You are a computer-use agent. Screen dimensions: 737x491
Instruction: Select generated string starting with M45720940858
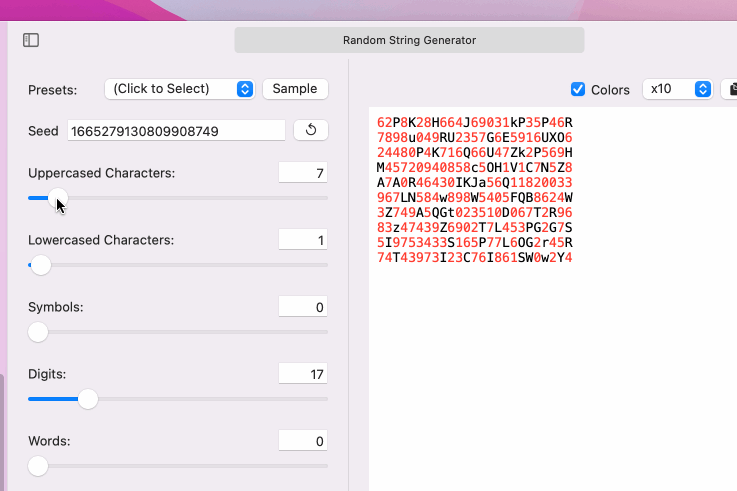click(x=475, y=168)
